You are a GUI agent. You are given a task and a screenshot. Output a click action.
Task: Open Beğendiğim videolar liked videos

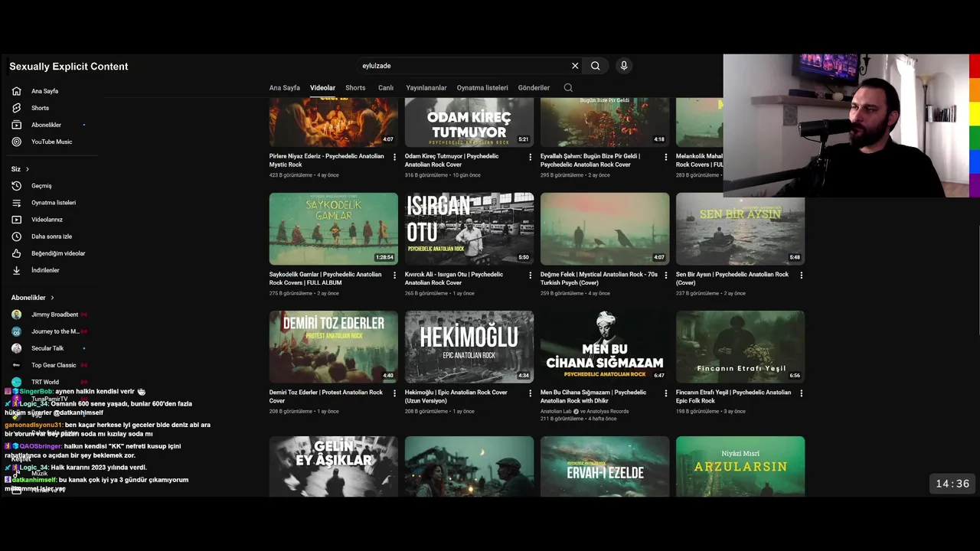pos(58,253)
